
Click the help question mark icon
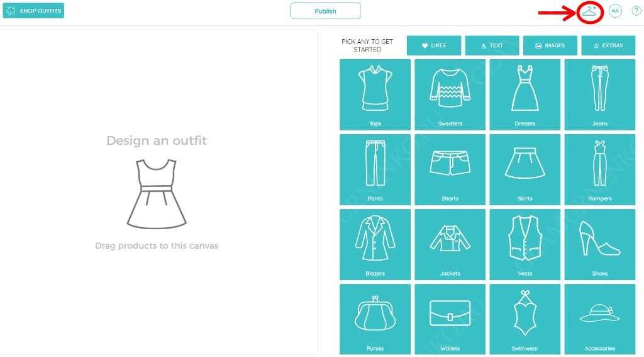tap(636, 11)
